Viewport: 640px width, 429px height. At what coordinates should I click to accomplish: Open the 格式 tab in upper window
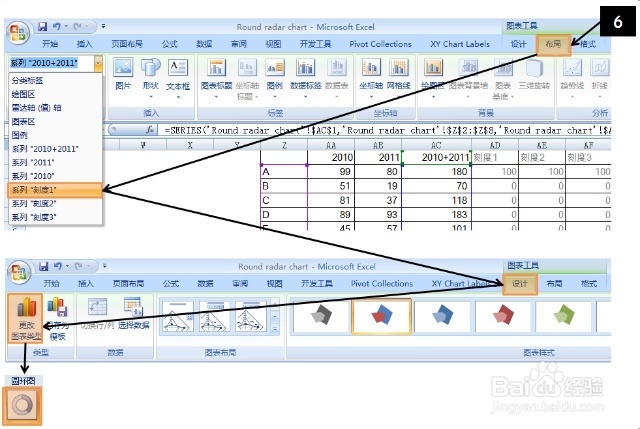588,44
